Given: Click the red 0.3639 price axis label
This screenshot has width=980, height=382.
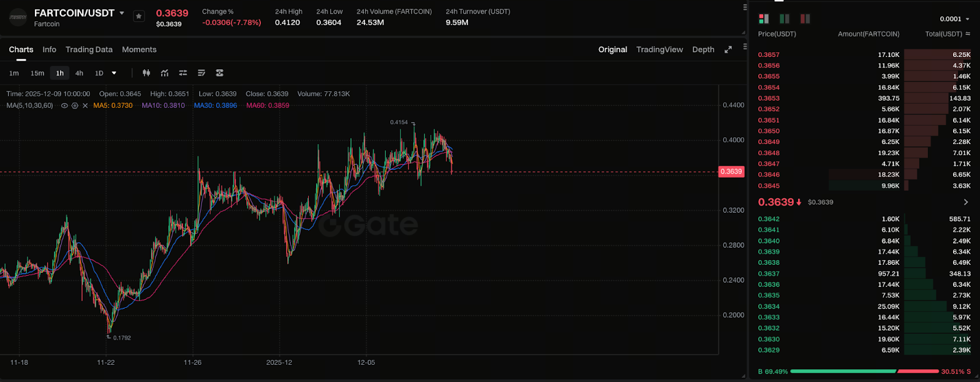Looking at the screenshot, I should tap(731, 172).
